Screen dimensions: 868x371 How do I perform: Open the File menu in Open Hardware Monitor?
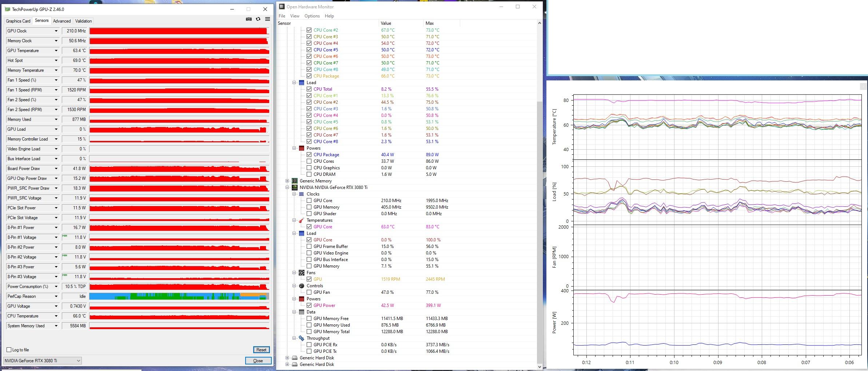282,16
